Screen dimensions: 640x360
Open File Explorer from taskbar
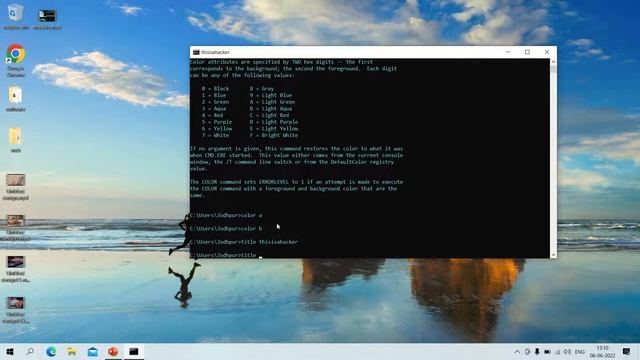[x=72, y=351]
